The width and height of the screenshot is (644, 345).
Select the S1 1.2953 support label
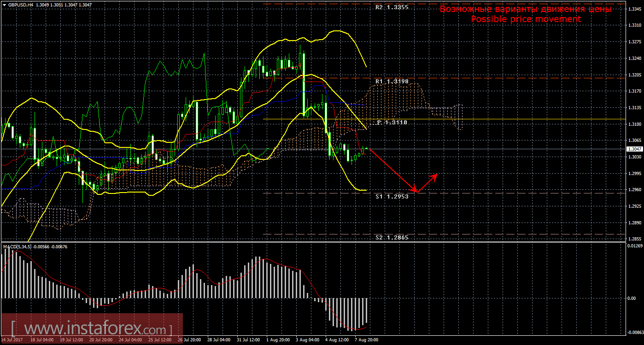click(x=392, y=196)
